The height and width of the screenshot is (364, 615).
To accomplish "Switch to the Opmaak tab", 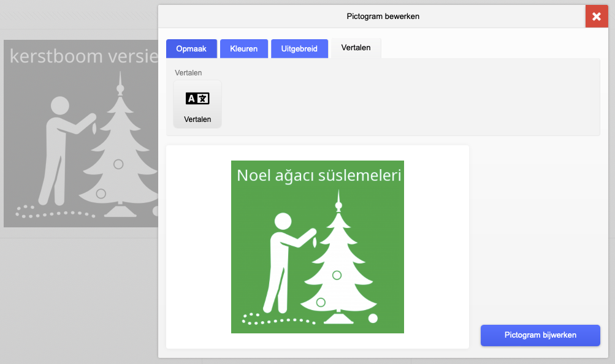I will click(191, 48).
